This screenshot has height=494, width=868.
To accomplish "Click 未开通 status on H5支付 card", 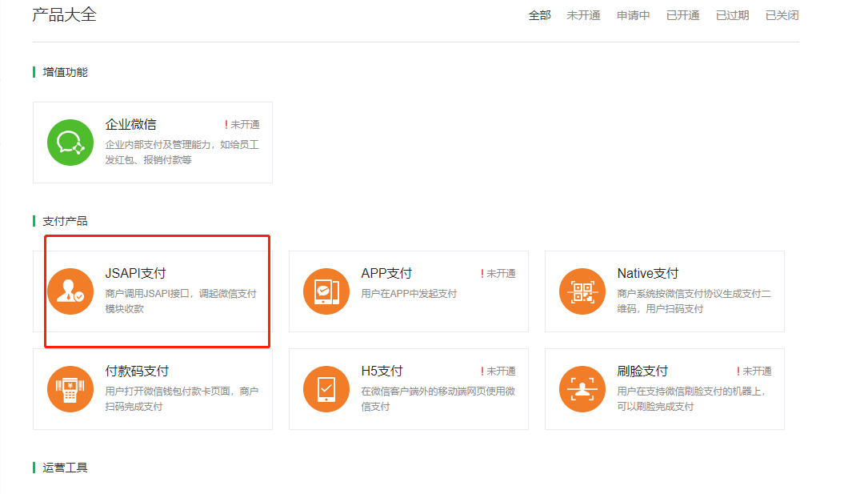I will point(498,371).
